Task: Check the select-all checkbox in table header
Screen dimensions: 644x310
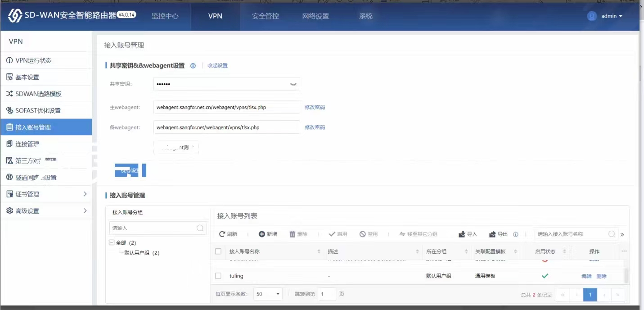Action: tap(218, 251)
